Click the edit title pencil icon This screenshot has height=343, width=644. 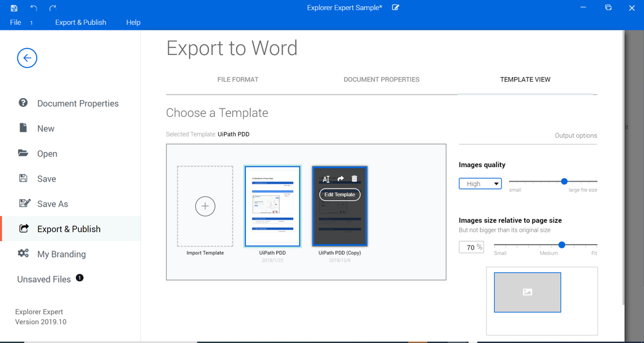pyautogui.click(x=396, y=7)
